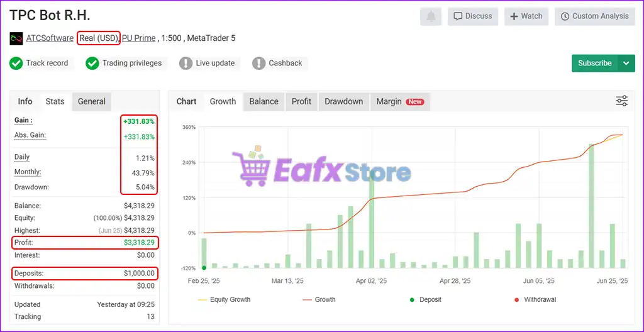Click the Daily label
Screen dimensions: 644x332
coord(22,157)
